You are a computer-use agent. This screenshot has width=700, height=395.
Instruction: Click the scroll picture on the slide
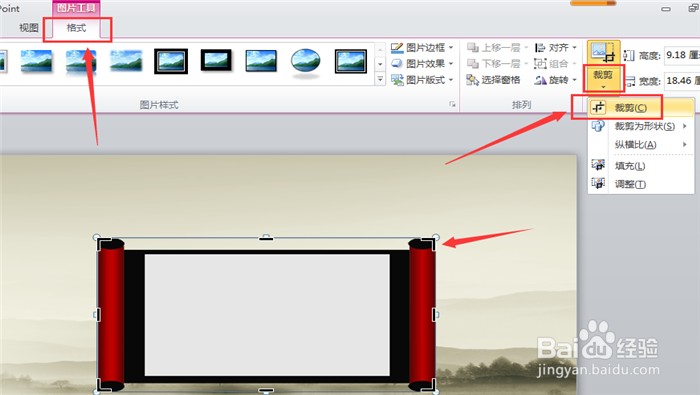(266, 315)
